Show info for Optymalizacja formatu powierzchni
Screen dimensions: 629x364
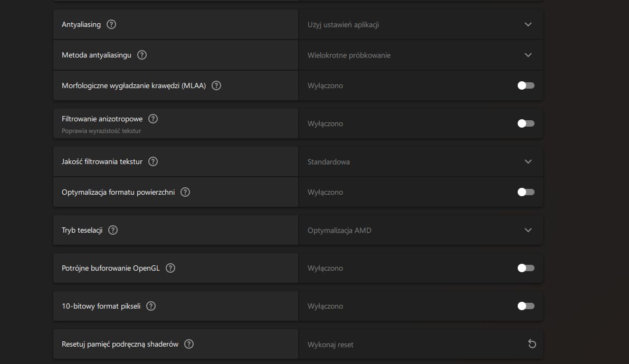185,192
